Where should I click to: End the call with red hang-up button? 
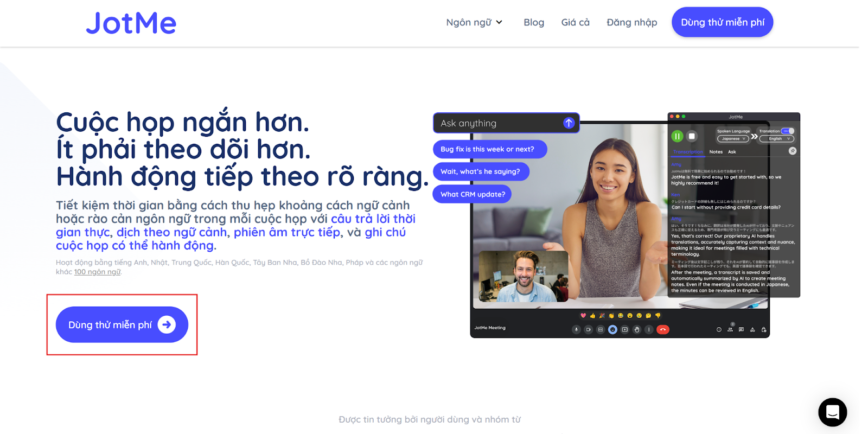(x=663, y=329)
